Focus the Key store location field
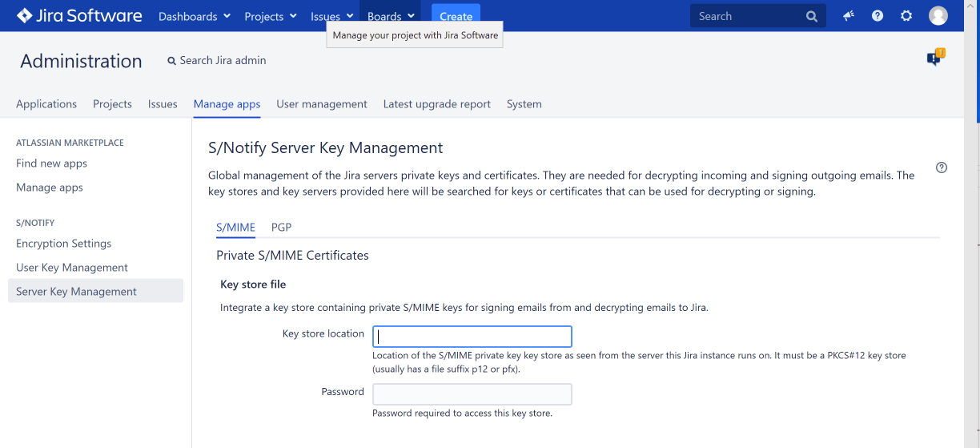 [x=472, y=337]
